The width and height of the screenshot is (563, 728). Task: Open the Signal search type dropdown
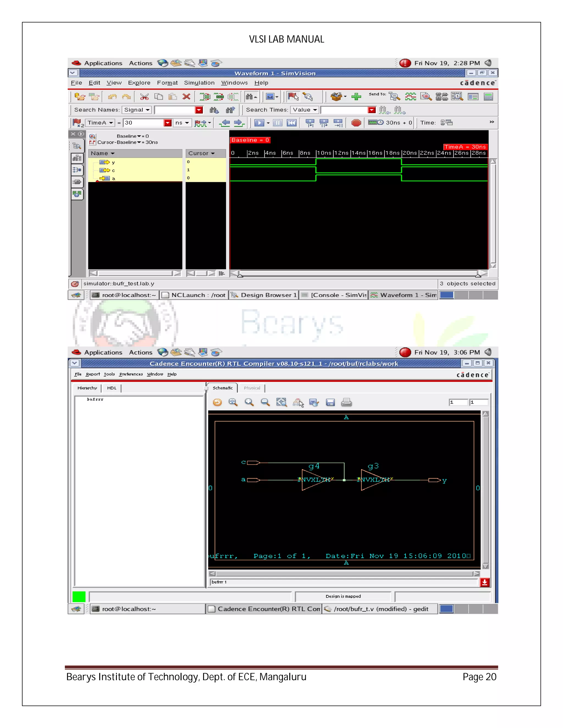point(137,110)
